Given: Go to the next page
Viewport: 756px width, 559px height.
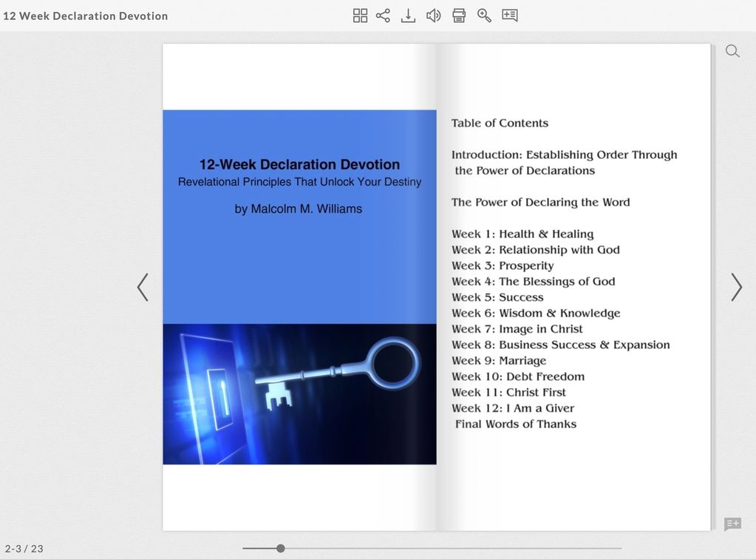Looking at the screenshot, I should (736, 288).
